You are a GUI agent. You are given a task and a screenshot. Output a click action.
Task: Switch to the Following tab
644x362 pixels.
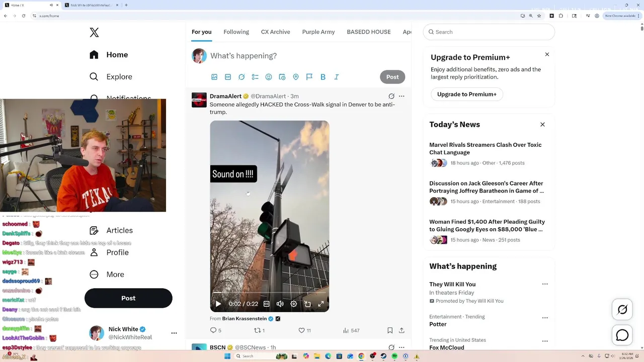(x=236, y=32)
